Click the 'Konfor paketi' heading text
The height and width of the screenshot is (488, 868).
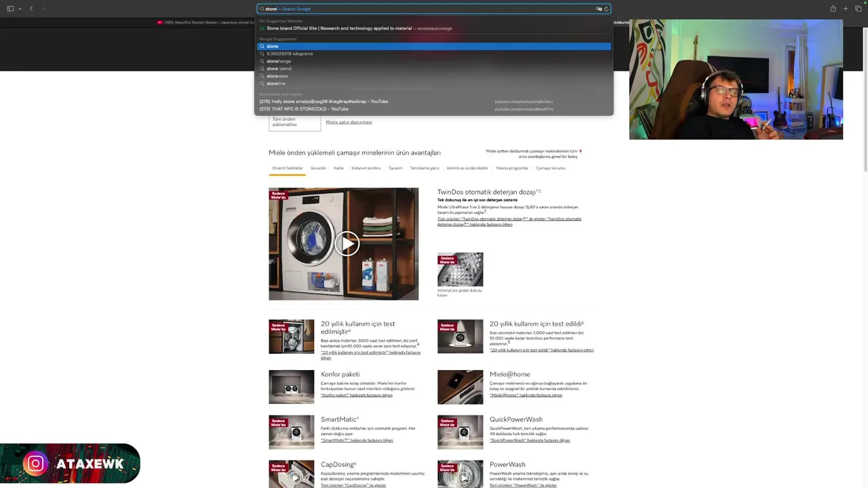[x=340, y=374]
